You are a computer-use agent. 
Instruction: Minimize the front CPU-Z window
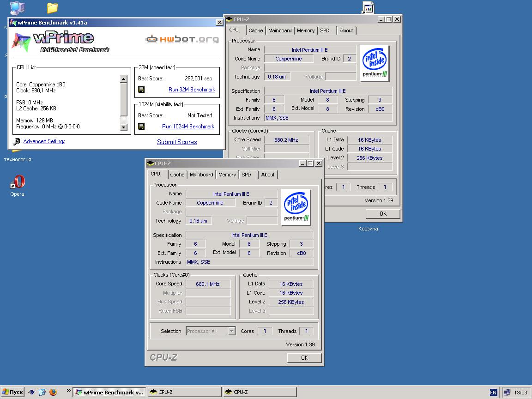(302, 163)
